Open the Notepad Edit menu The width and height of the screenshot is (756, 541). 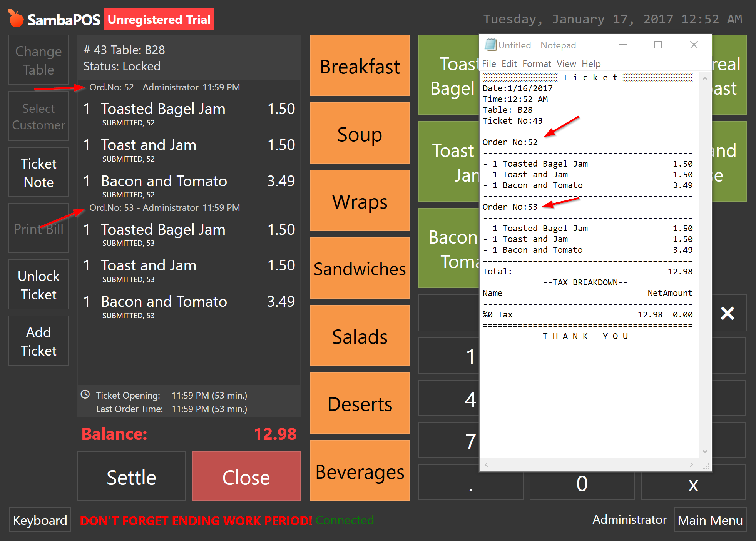(509, 64)
